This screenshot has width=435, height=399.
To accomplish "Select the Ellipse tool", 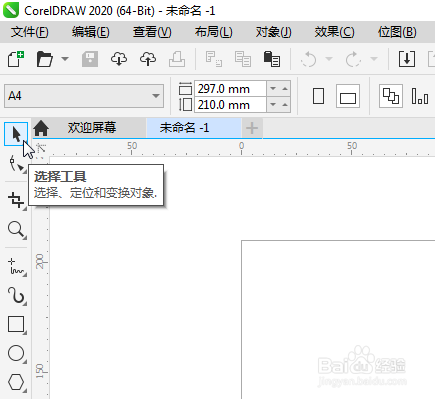I will point(16,354).
